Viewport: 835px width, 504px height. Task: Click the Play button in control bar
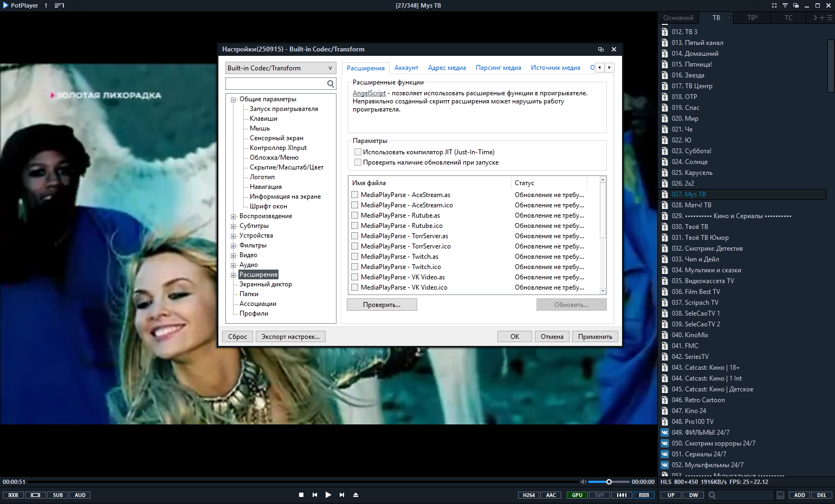click(328, 495)
